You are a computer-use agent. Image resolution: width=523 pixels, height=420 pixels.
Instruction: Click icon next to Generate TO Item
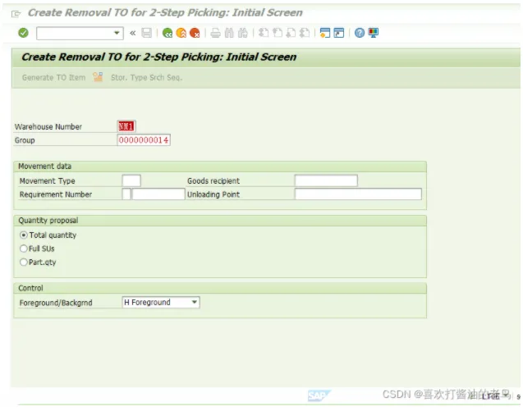pyautogui.click(x=98, y=77)
